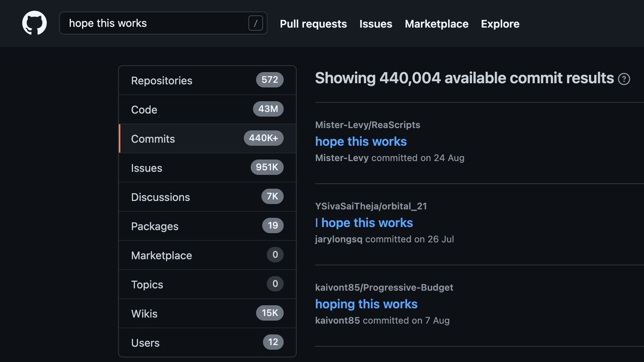Show Marketplace results in the sidebar
The image size is (644, 362).
coord(207,255)
